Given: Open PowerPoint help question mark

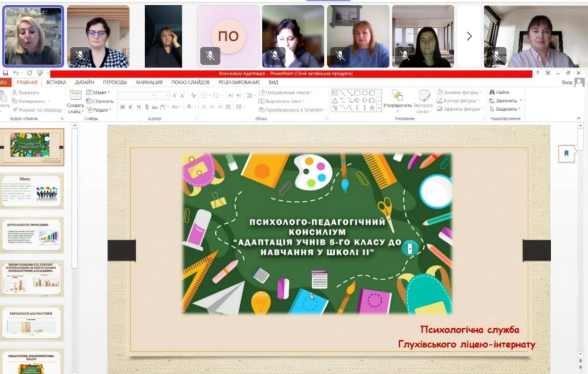Looking at the screenshot, I should [x=537, y=73].
